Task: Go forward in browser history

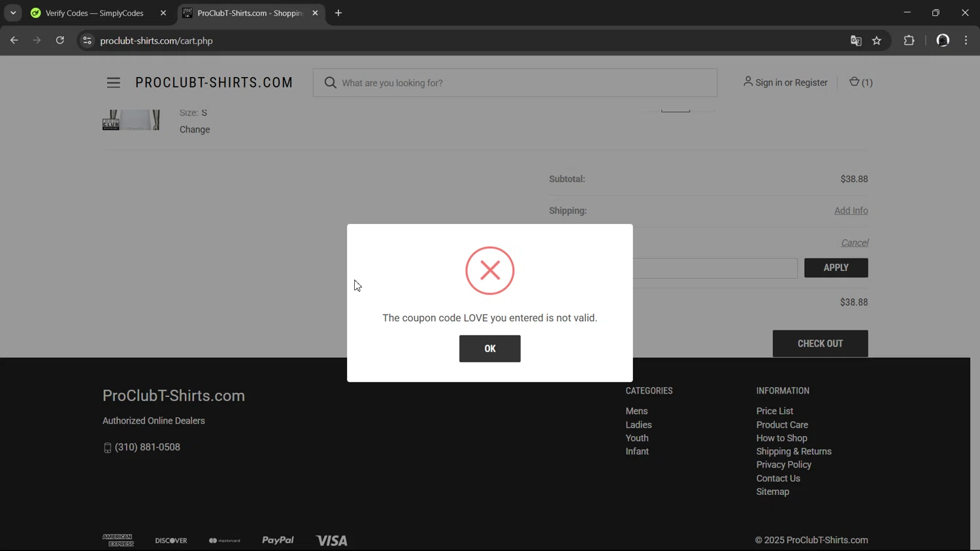Action: (x=37, y=40)
